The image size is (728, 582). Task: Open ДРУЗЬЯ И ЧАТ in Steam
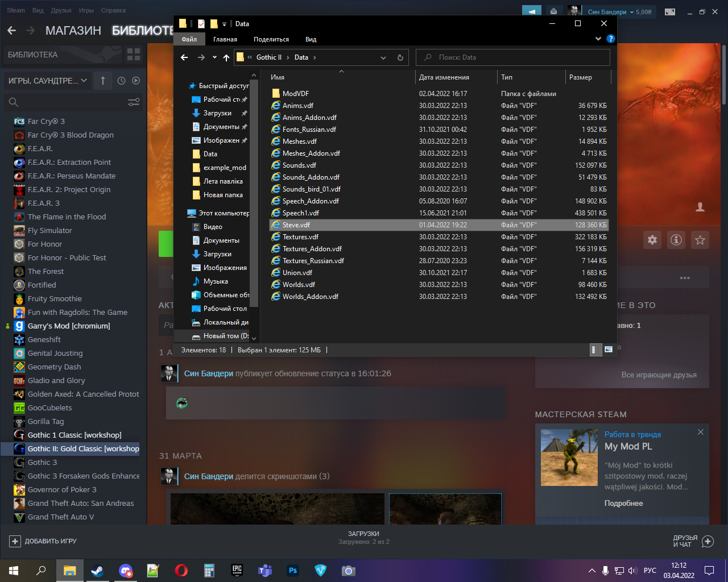693,541
